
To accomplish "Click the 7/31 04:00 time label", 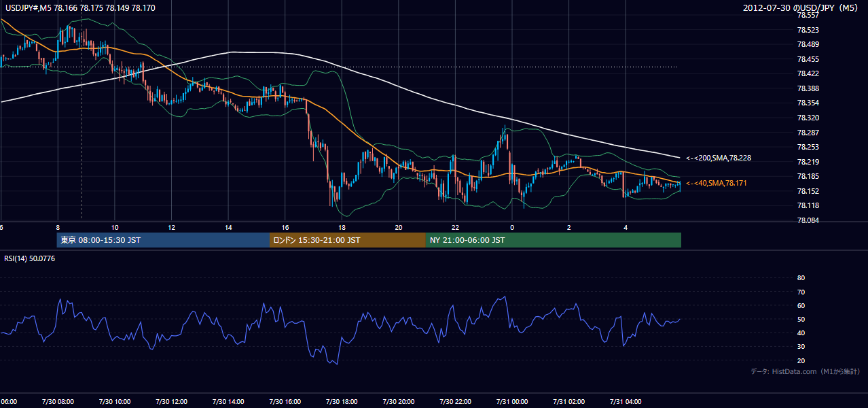I will pos(625,401).
